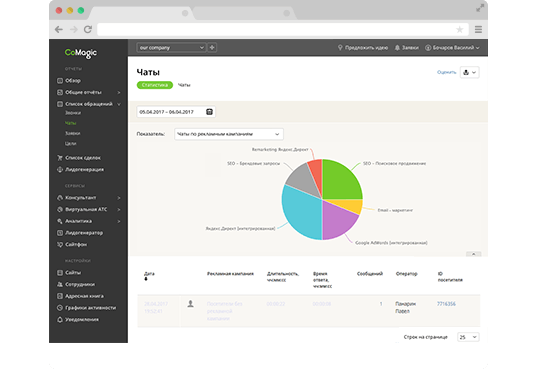
Task: Click operator name Панарин Павел
Action: [405, 308]
